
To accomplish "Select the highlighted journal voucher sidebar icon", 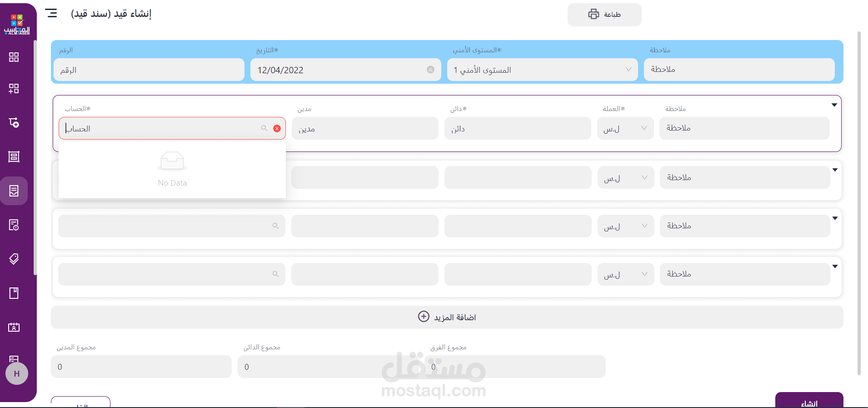I will (x=14, y=191).
